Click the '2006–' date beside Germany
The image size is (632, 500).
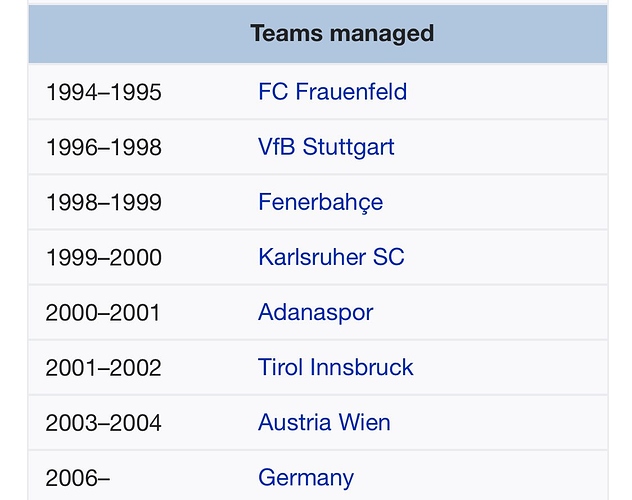[x=78, y=478]
